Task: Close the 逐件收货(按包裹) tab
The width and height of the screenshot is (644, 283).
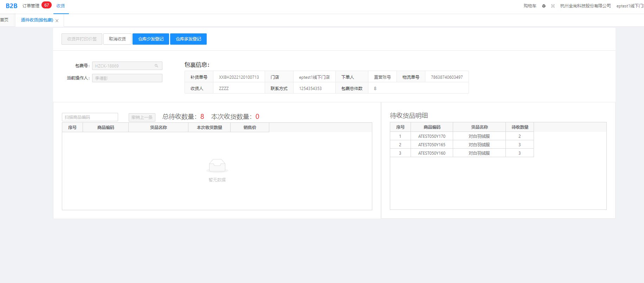Action: click(57, 21)
